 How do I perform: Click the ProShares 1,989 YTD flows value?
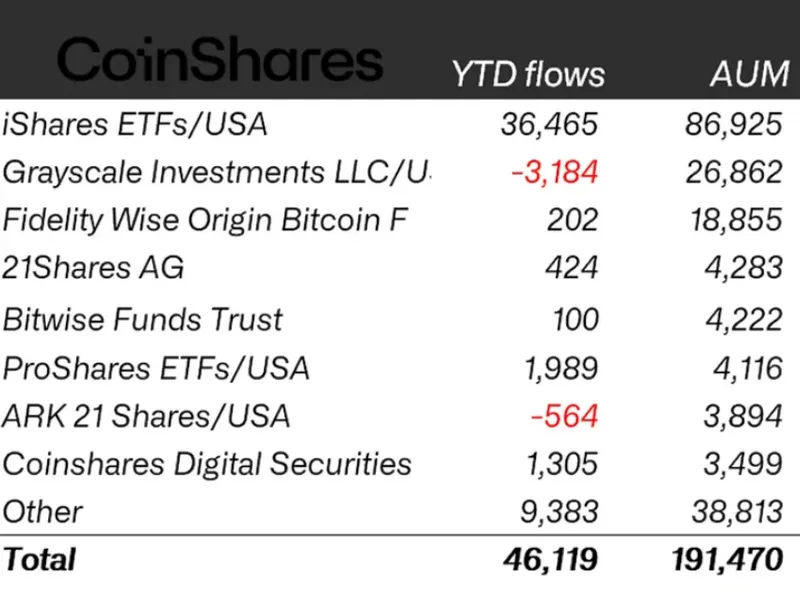coord(560,368)
